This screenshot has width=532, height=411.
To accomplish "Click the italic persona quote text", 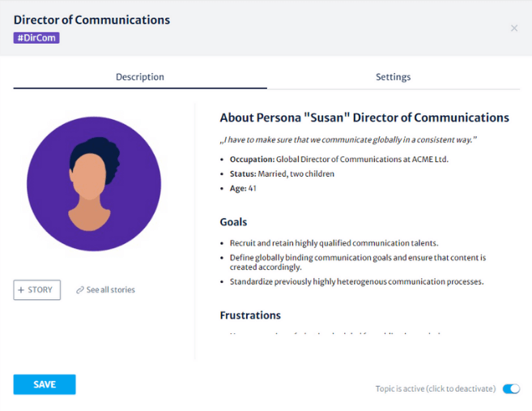I will click(x=348, y=139).
